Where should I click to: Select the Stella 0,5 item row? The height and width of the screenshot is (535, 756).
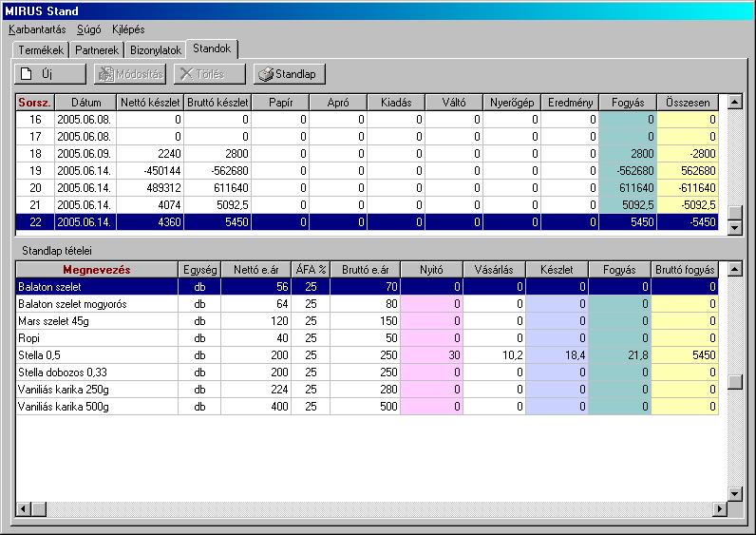pos(367,355)
